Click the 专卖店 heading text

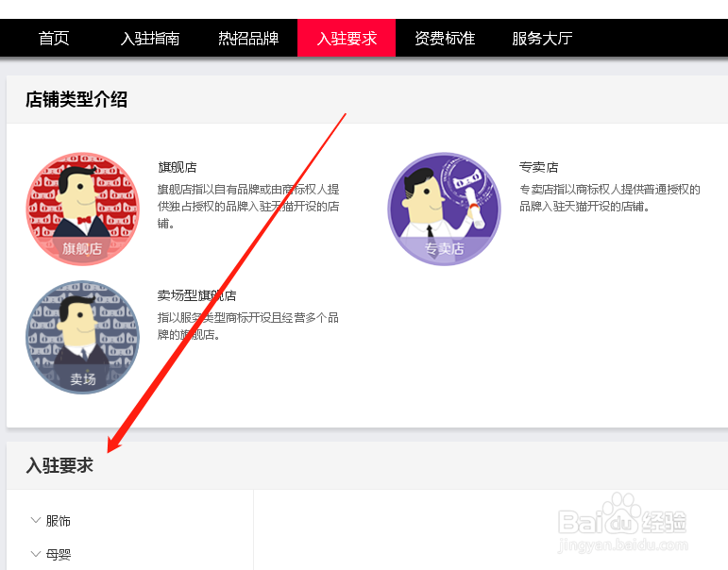pos(538,167)
